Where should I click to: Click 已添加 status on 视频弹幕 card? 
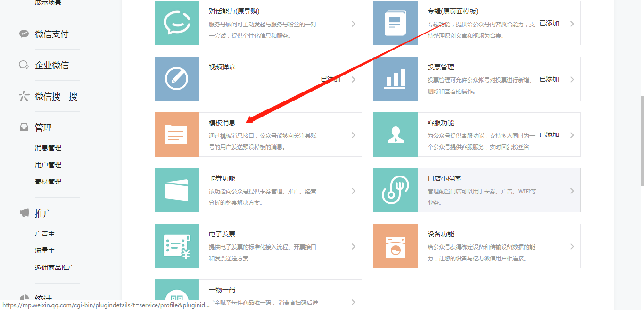click(330, 79)
